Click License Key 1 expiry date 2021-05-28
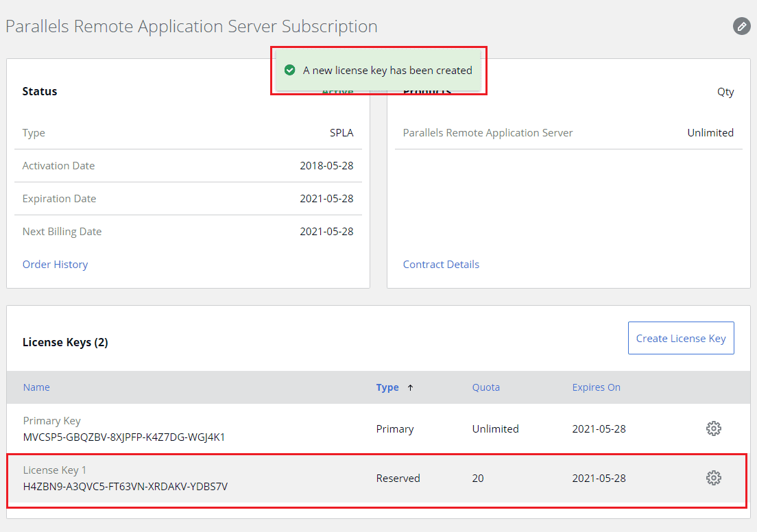The width and height of the screenshot is (757, 532). tap(599, 478)
